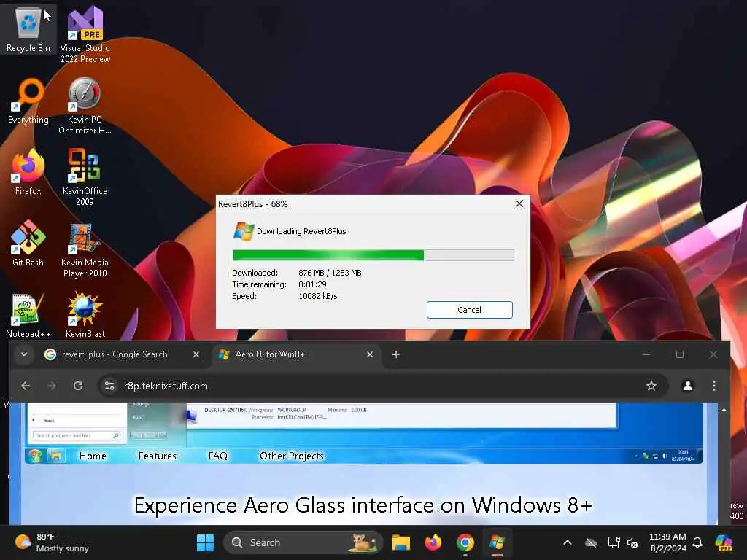
Task: Go forward in Chrome
Action: pos(52,386)
